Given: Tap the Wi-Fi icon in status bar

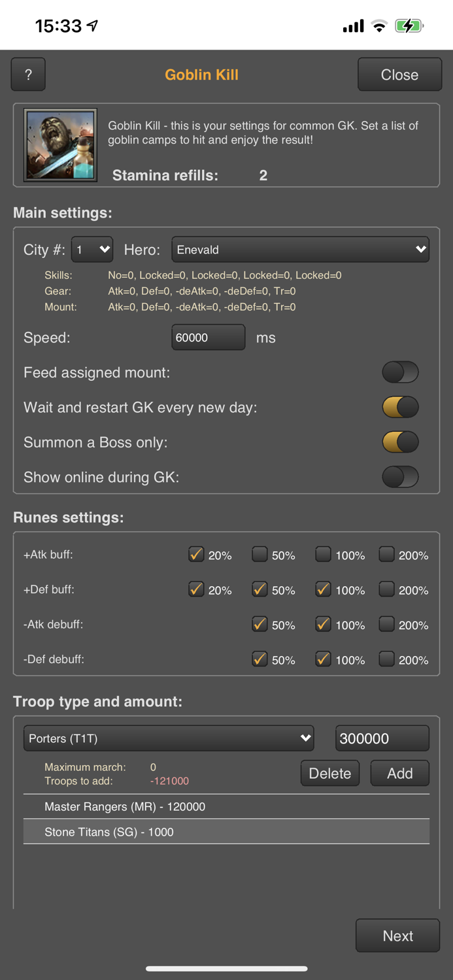Looking at the screenshot, I should coord(378,26).
